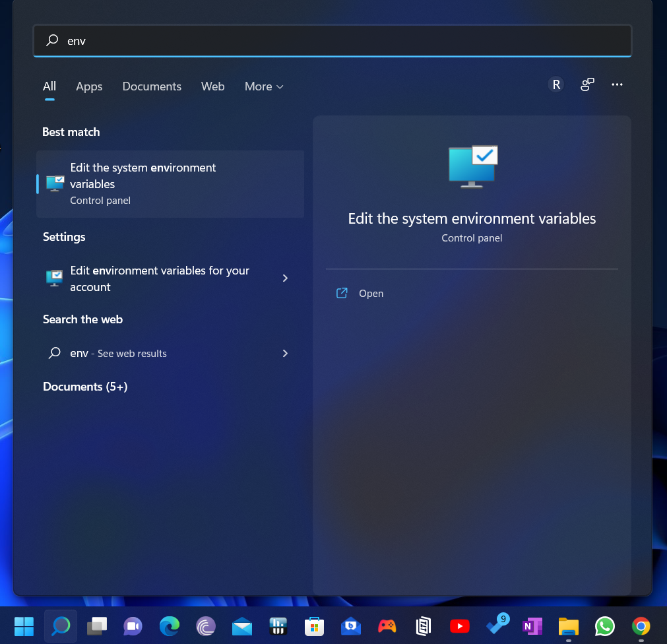
Task: Switch to the Apps search tab
Action: pyautogui.click(x=89, y=86)
